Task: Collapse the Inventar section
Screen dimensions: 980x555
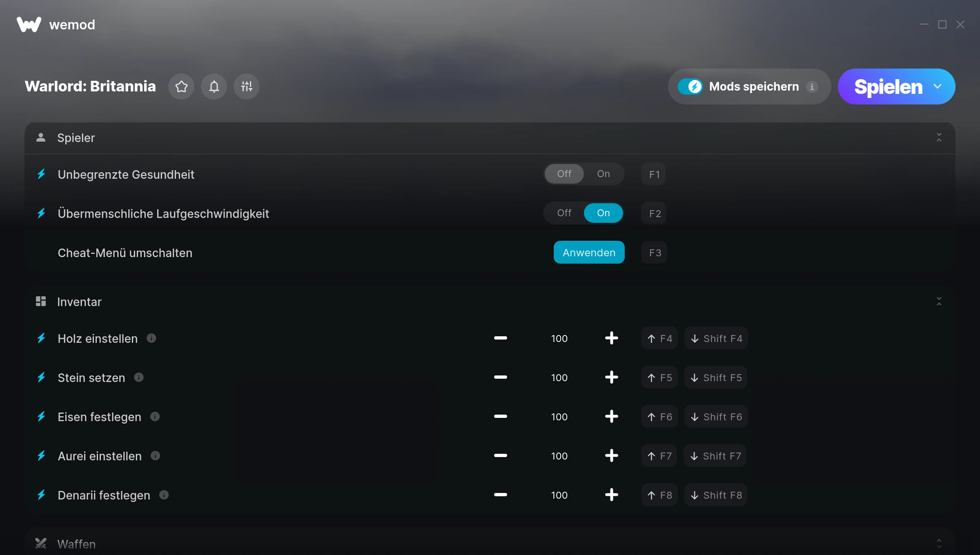Action: [x=939, y=302]
